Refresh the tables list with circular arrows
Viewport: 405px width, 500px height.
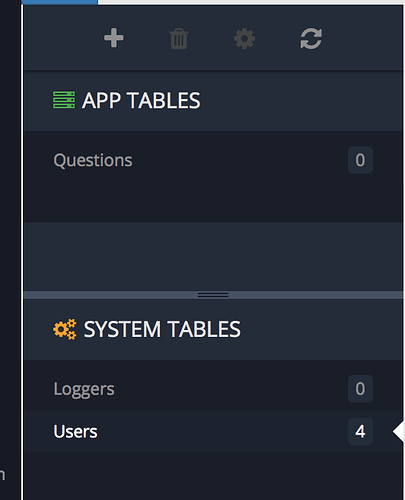pyautogui.click(x=311, y=39)
